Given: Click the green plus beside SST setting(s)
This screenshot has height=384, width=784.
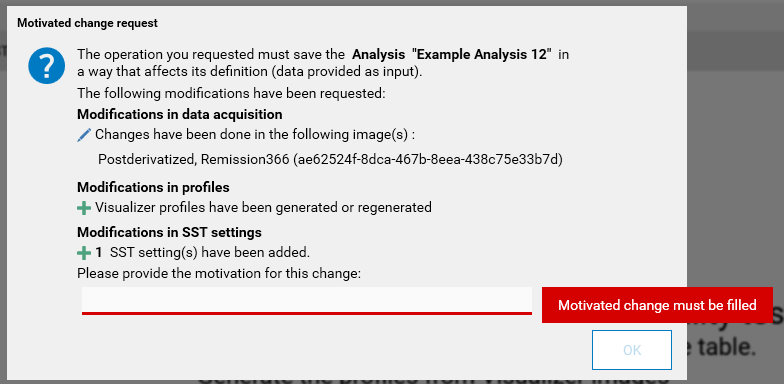Looking at the screenshot, I should pyautogui.click(x=84, y=253).
